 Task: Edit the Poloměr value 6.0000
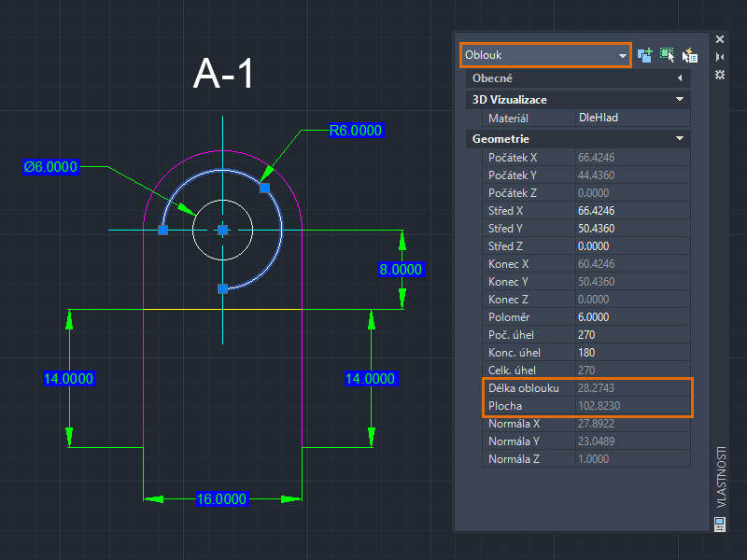(633, 317)
